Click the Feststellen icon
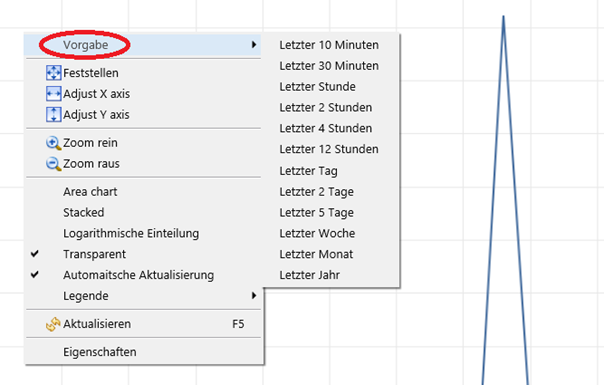This screenshot has width=604, height=385. pyautogui.click(x=53, y=72)
